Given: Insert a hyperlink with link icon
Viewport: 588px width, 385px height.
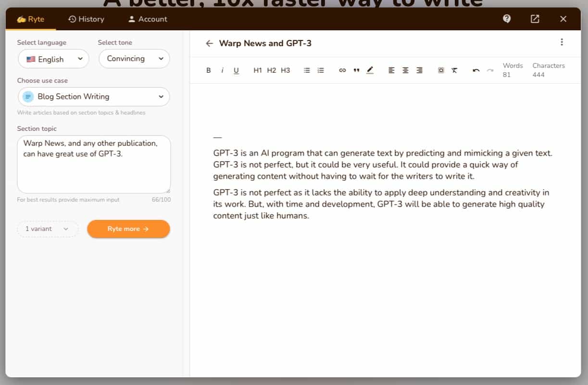Looking at the screenshot, I should [x=342, y=70].
